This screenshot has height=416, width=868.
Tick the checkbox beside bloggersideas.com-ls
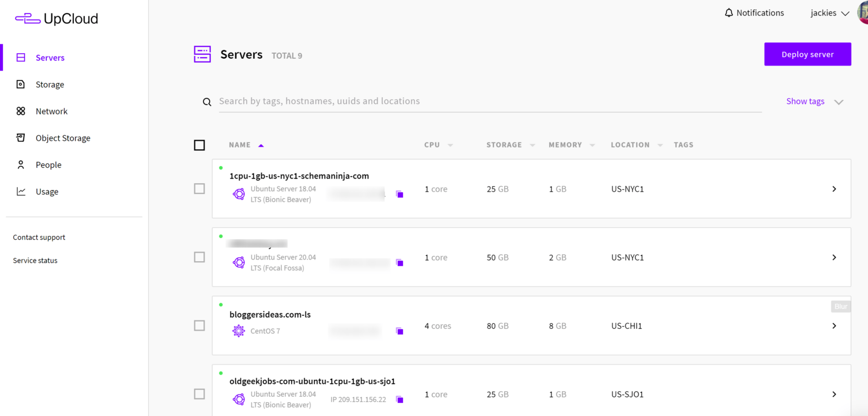click(x=199, y=326)
